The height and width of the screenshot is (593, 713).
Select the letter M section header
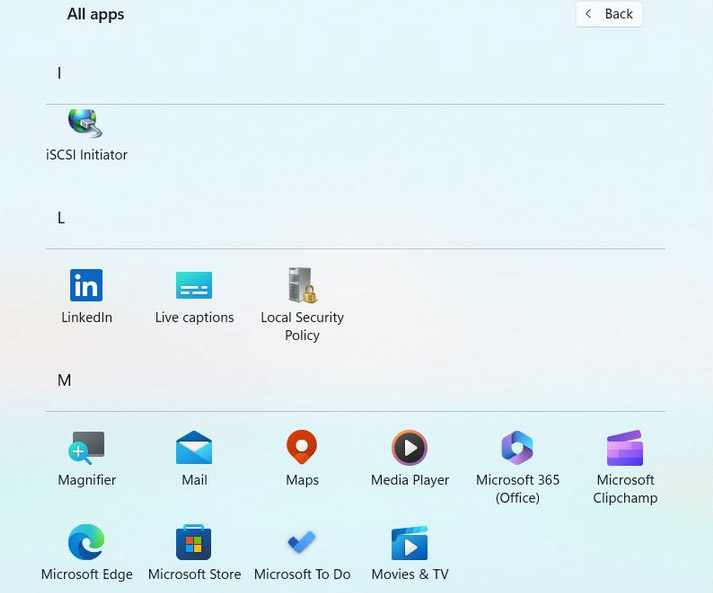point(64,380)
